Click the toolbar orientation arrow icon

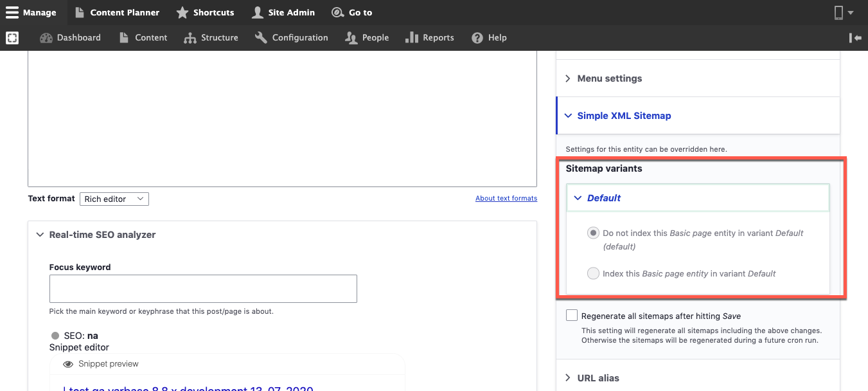pos(855,38)
